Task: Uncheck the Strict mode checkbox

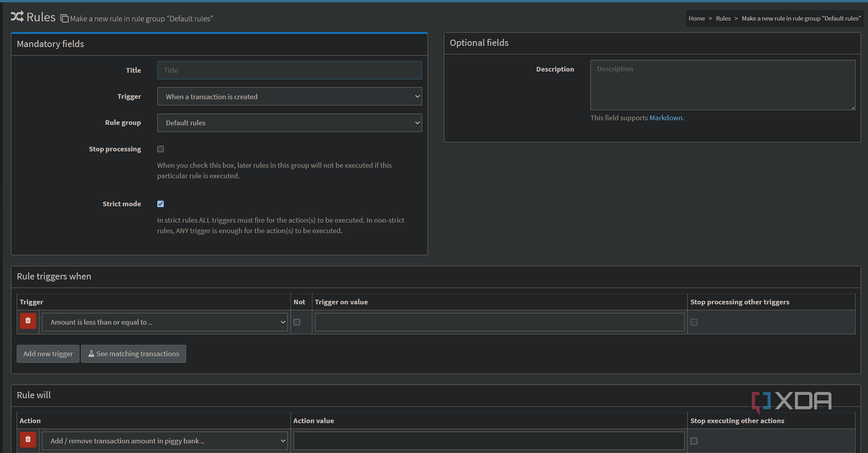Action: pyautogui.click(x=160, y=204)
